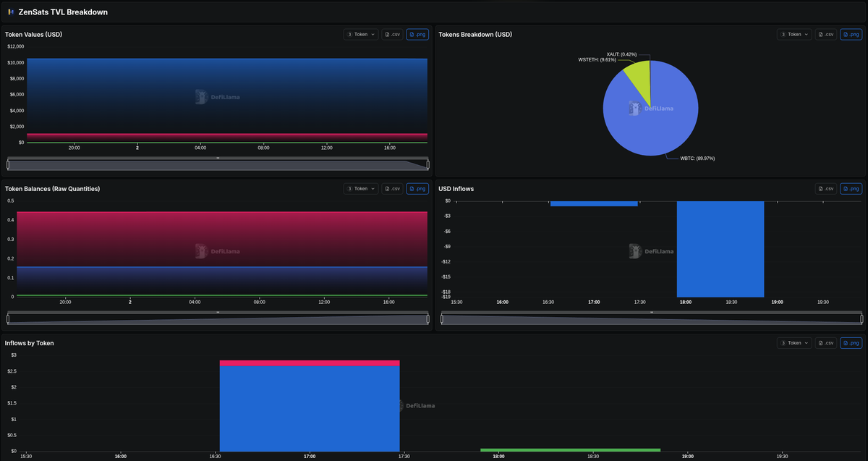
Task: Click right zoom handle of USD Inflows range slider
Action: pos(861,318)
